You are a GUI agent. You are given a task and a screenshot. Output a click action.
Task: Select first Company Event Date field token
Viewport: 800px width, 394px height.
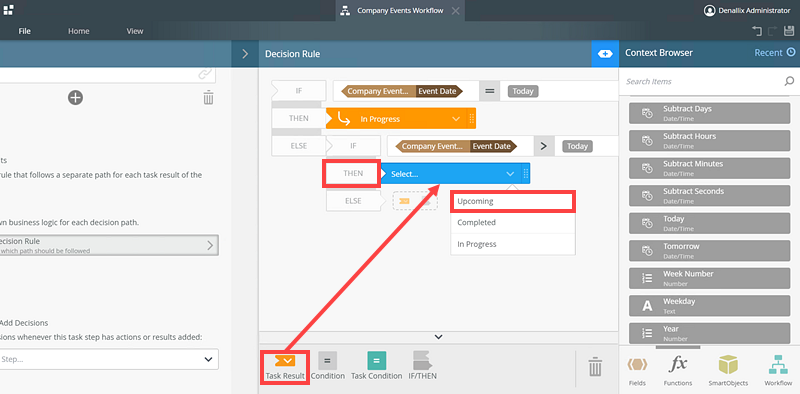pos(402,92)
